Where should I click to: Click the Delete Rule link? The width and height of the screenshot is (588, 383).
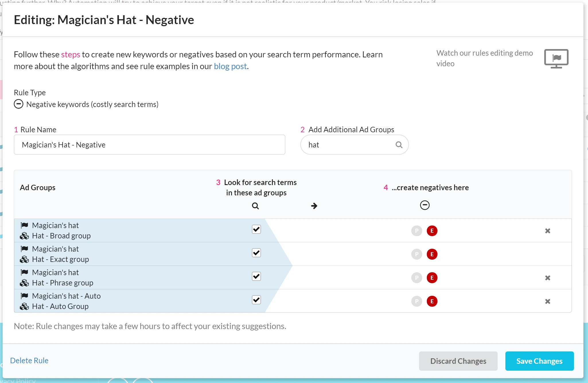(29, 360)
